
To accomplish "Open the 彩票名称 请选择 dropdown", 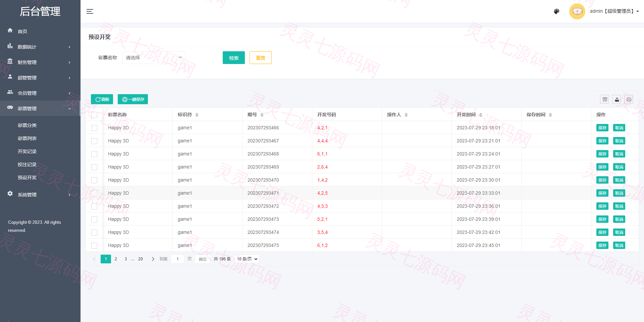I will (154, 58).
